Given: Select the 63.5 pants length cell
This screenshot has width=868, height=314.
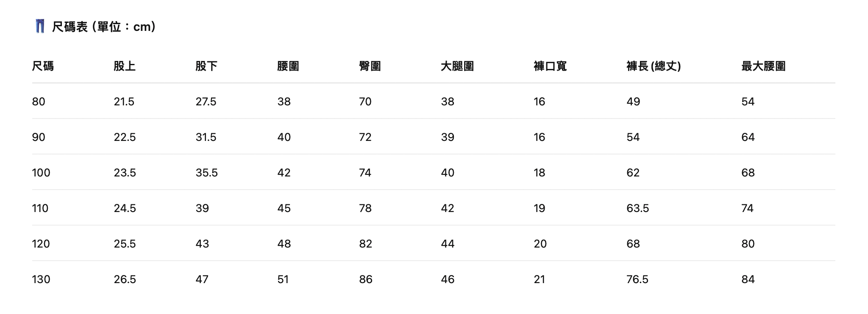Looking at the screenshot, I should point(638,208).
